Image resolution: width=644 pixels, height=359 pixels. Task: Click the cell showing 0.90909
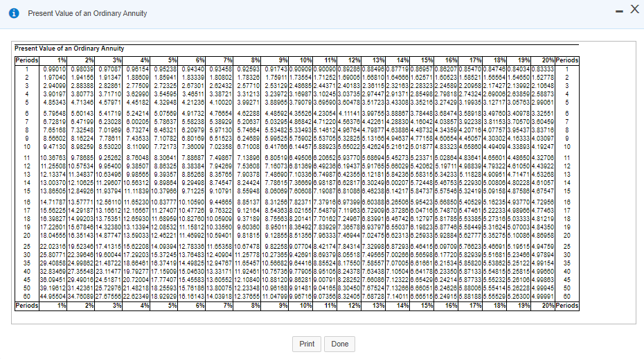click(301, 69)
